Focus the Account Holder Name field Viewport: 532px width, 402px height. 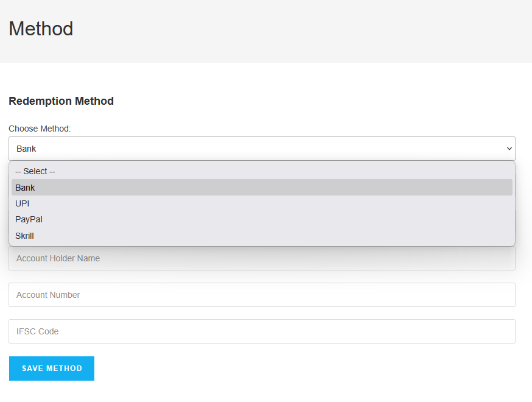(x=262, y=259)
